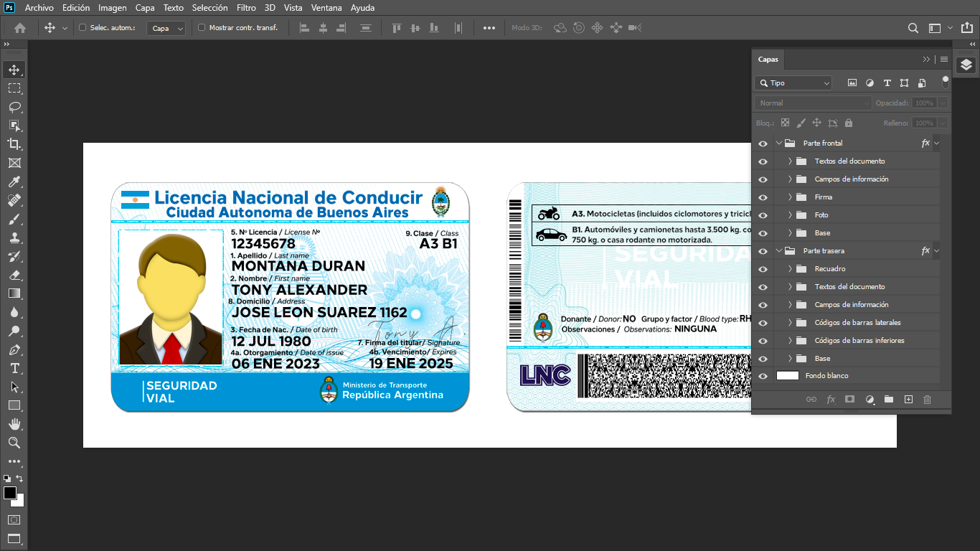Open the Capas panel options menu
980x551 pixels.
click(944, 60)
